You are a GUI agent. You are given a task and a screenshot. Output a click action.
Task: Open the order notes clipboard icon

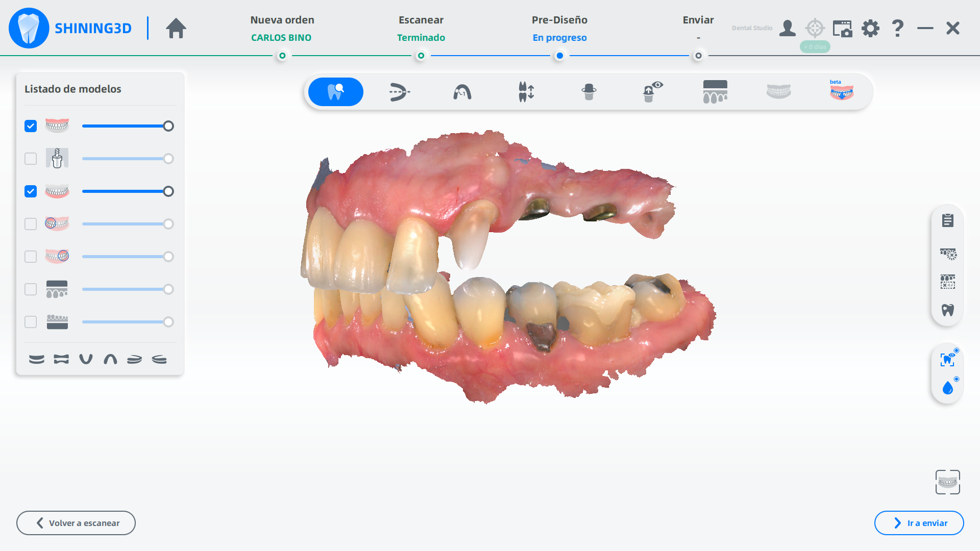(947, 220)
